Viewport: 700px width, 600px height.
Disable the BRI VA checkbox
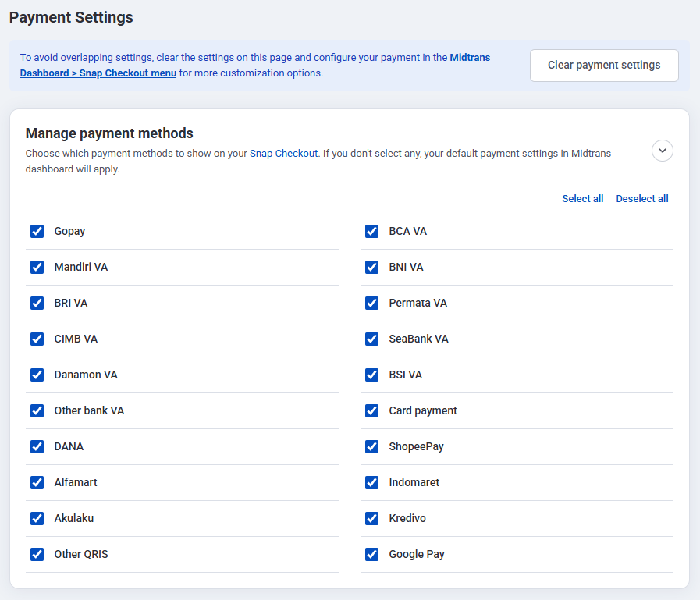point(37,304)
